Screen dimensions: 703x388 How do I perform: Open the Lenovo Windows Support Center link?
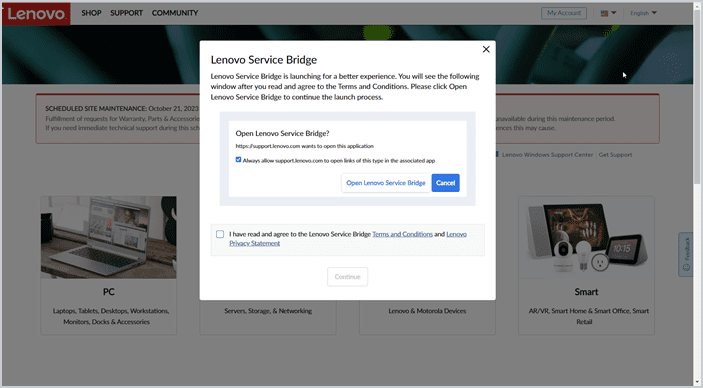tap(547, 155)
